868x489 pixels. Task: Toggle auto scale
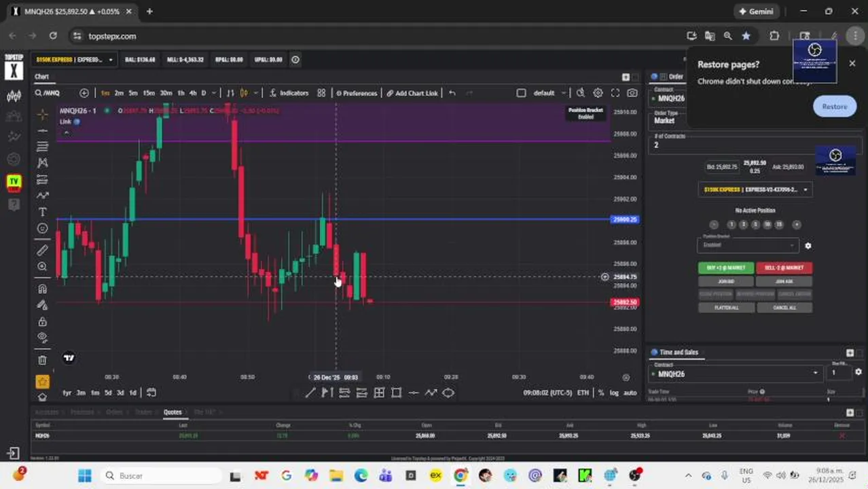630,393
